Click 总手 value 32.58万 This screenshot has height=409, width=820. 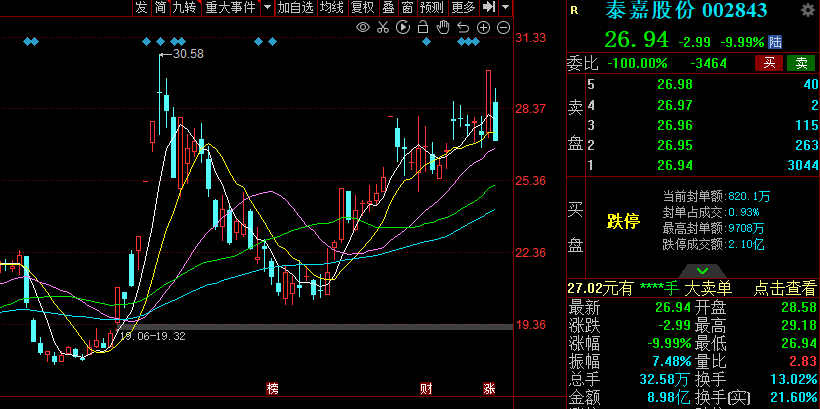coord(665,379)
